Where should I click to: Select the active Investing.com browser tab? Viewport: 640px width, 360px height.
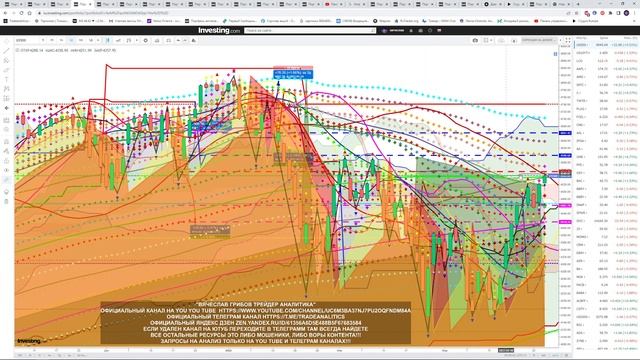[x=82, y=4]
